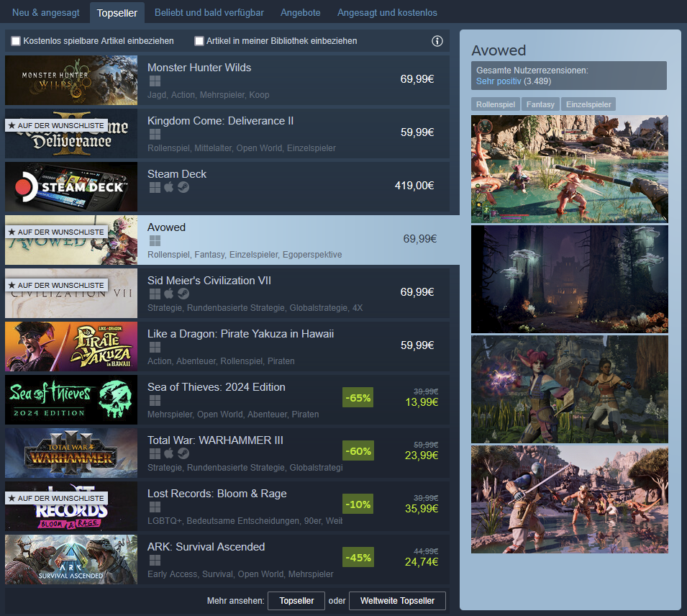The width and height of the screenshot is (687, 616).
Task: Click Windows icon under Sid Meier's Civilization VII
Action: [155, 294]
